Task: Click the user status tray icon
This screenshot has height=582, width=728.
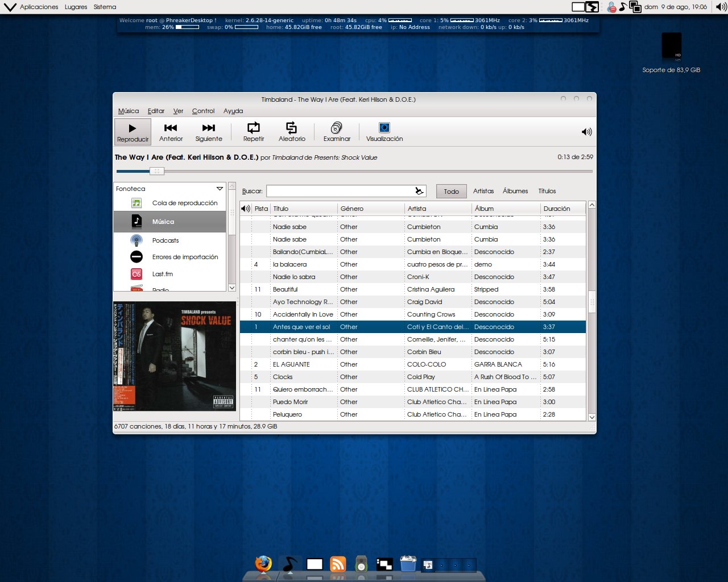Action: pyautogui.click(x=611, y=7)
